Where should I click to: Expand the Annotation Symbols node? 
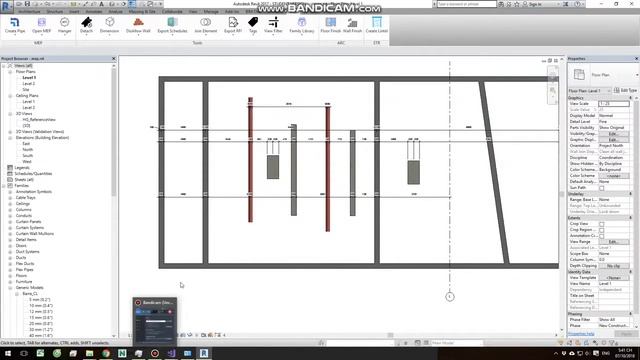[10, 192]
